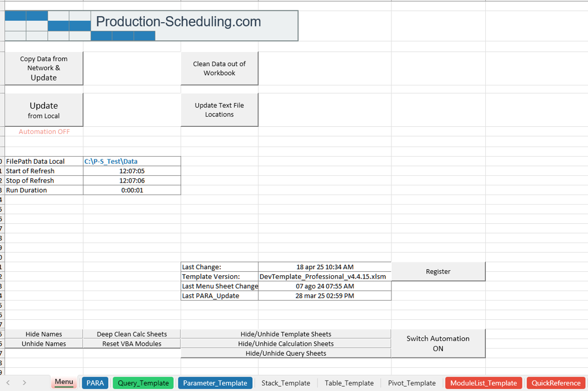Toggle Hide/Unhide Calculation Sheets

[285, 344]
